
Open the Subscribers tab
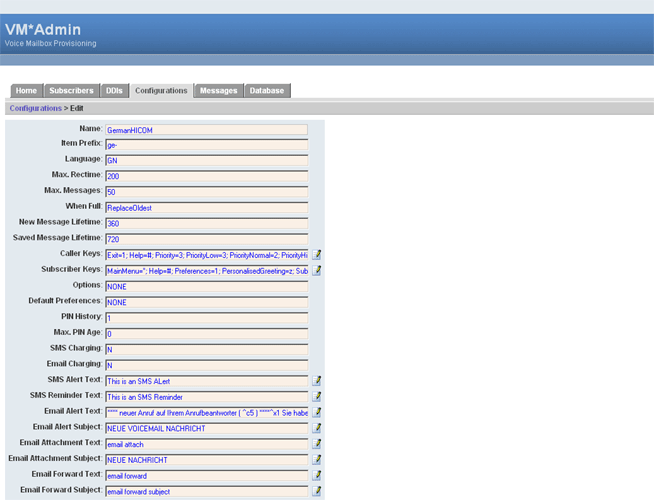point(71,91)
